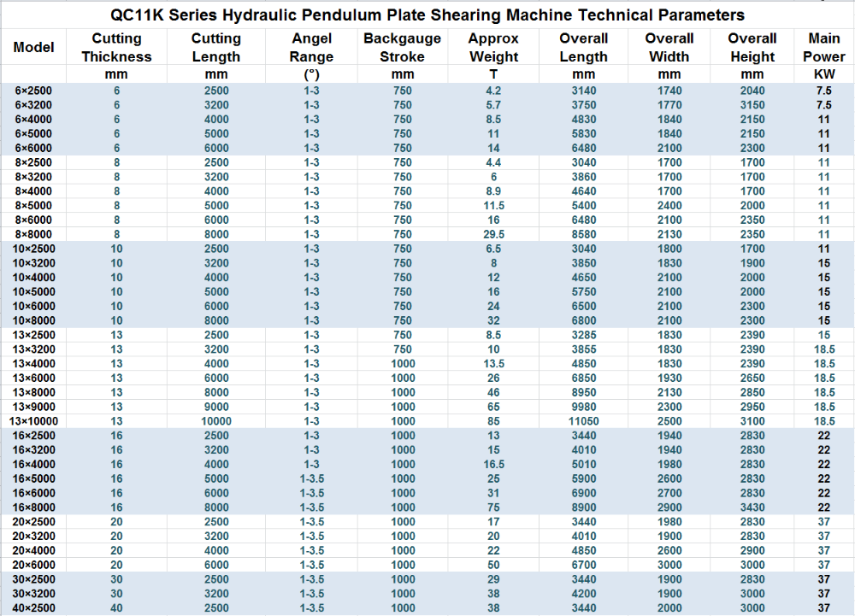Viewport: 855px width, 616px height.
Task: Select model cell 6×3200
Action: pos(33,105)
